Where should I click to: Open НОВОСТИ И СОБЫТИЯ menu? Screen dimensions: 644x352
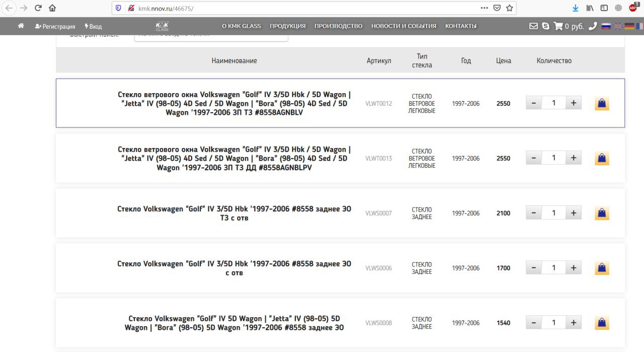click(x=404, y=26)
